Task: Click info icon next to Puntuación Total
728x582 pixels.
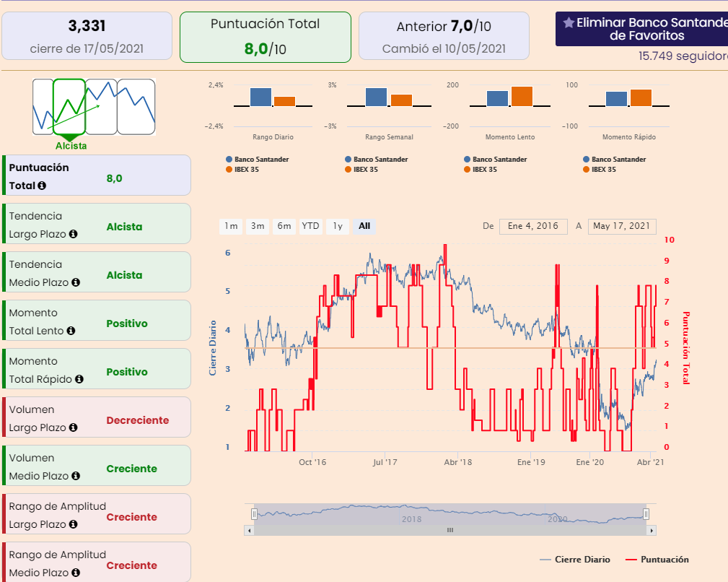Action: [x=42, y=186]
